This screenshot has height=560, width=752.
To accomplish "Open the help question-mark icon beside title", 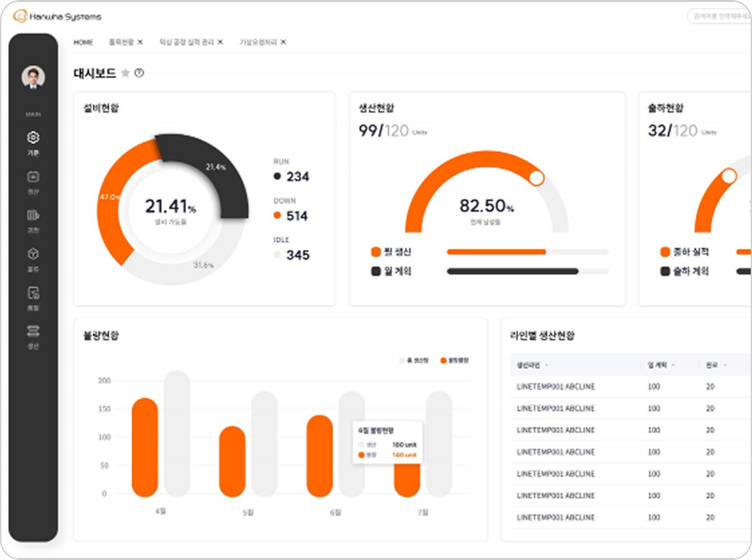I will click(139, 73).
